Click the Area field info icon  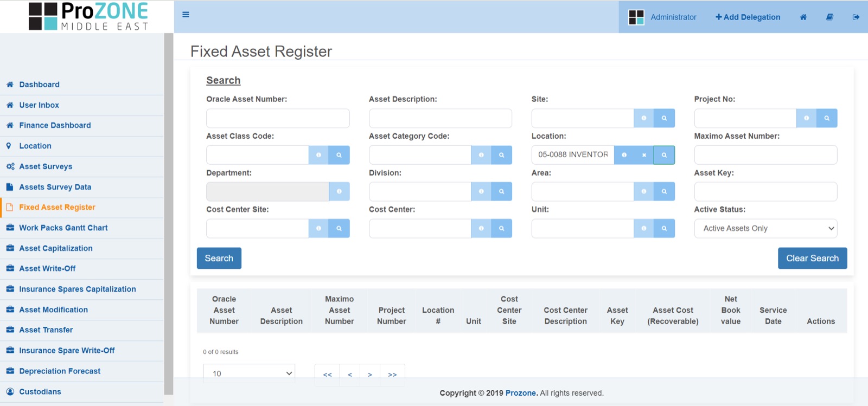644,191
